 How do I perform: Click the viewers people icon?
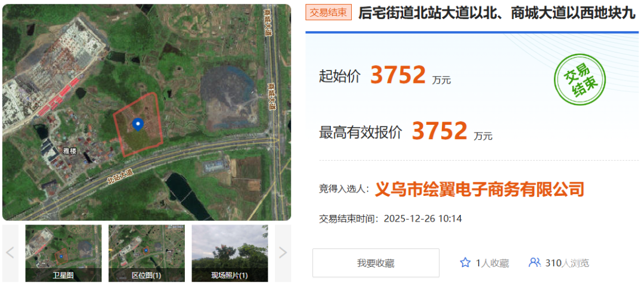point(534,263)
